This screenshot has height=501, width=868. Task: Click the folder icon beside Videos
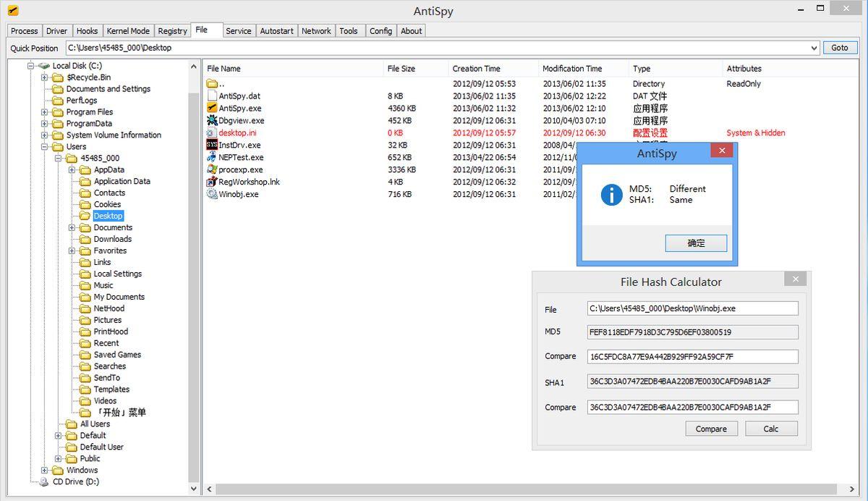[85, 401]
